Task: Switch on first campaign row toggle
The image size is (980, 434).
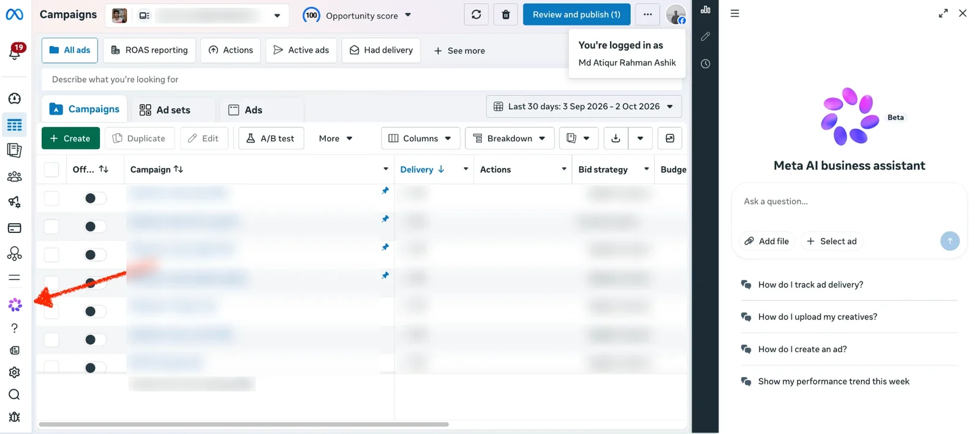Action: coord(94,198)
